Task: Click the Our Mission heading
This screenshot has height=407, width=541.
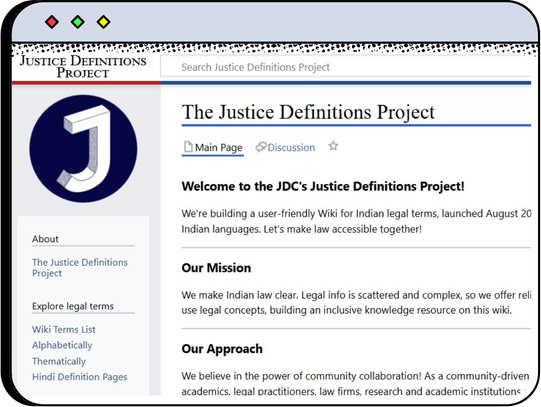Action: tap(216, 268)
